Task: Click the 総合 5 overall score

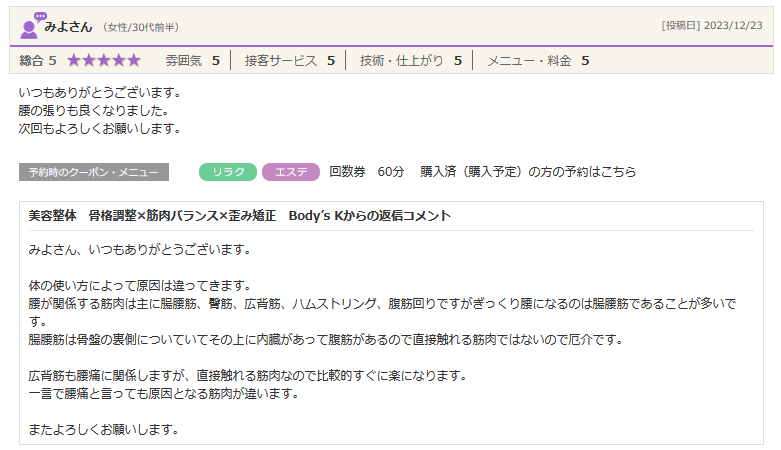Action: click(x=38, y=61)
